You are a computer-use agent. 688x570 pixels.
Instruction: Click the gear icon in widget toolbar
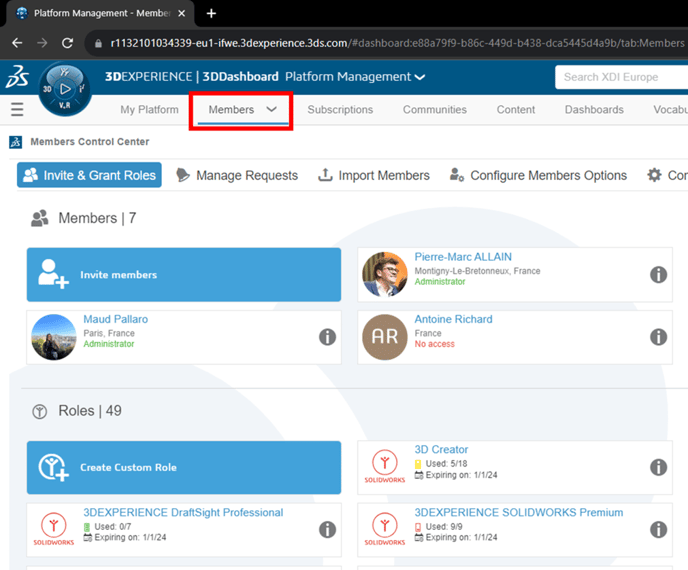tap(654, 175)
